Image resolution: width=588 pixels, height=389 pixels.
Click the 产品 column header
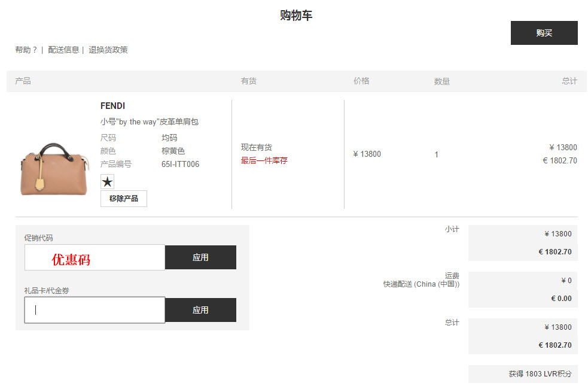[x=23, y=81]
